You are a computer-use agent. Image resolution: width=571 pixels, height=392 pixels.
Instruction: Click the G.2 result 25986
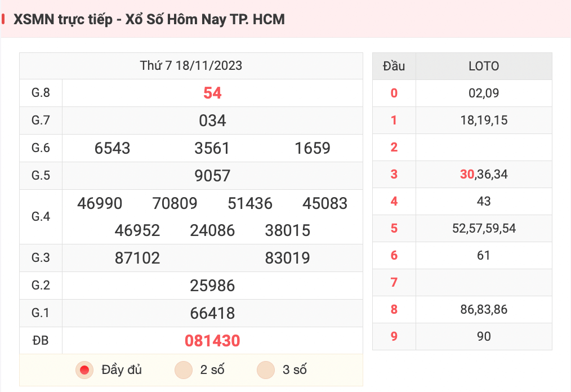(212, 286)
